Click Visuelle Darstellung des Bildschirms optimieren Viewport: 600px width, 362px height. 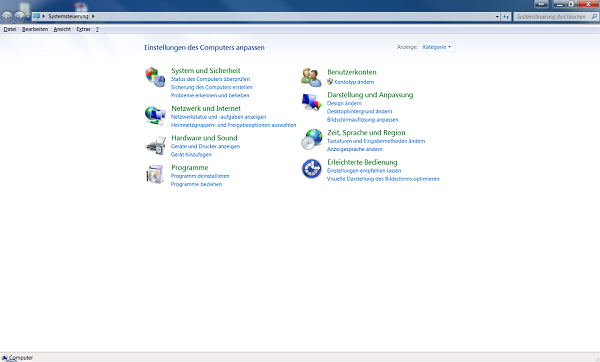click(x=383, y=179)
